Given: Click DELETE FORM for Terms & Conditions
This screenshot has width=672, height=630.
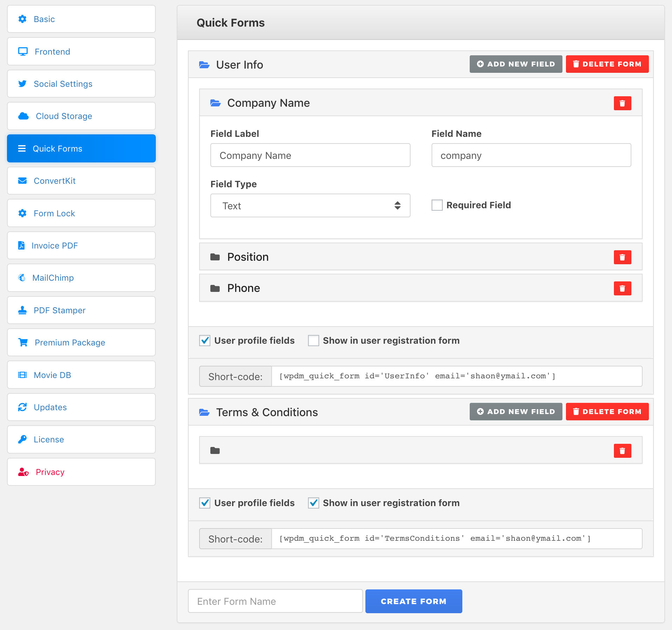Looking at the screenshot, I should (607, 412).
